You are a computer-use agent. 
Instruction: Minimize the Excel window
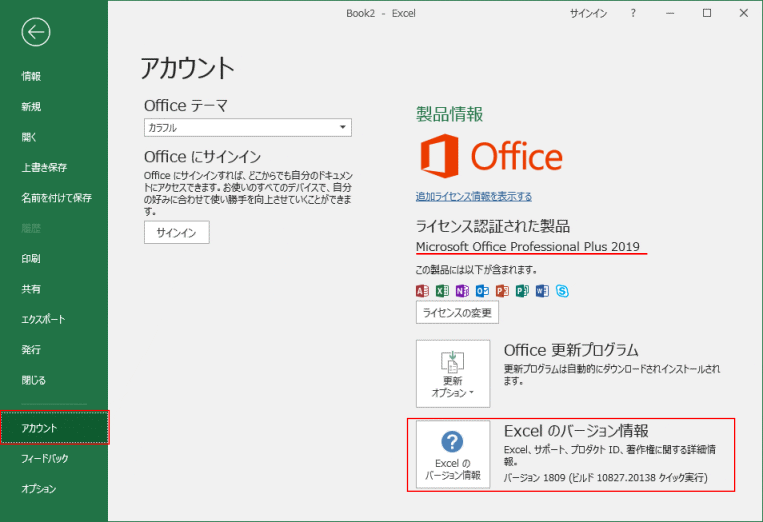670,14
